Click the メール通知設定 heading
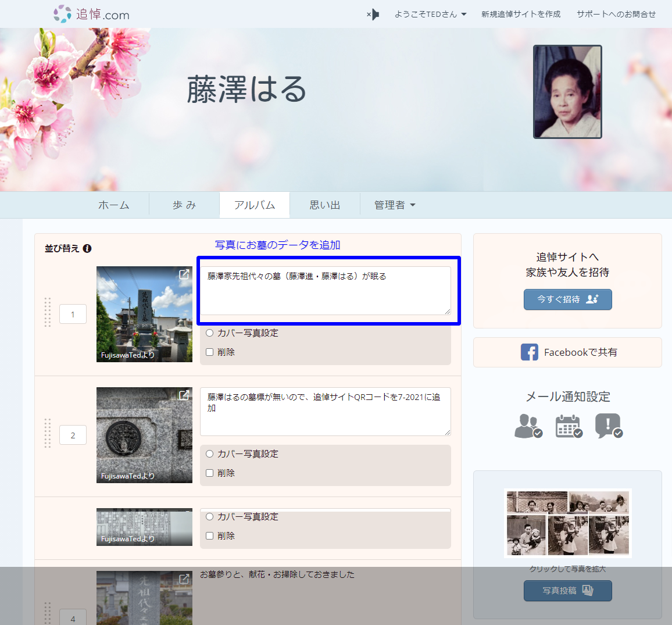This screenshot has width=672, height=625. (x=567, y=397)
